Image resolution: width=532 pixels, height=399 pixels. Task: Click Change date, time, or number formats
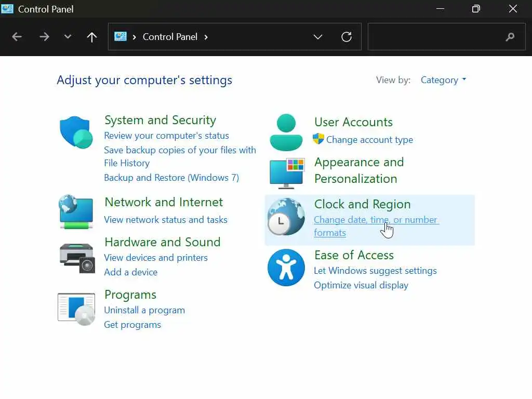[x=376, y=227]
